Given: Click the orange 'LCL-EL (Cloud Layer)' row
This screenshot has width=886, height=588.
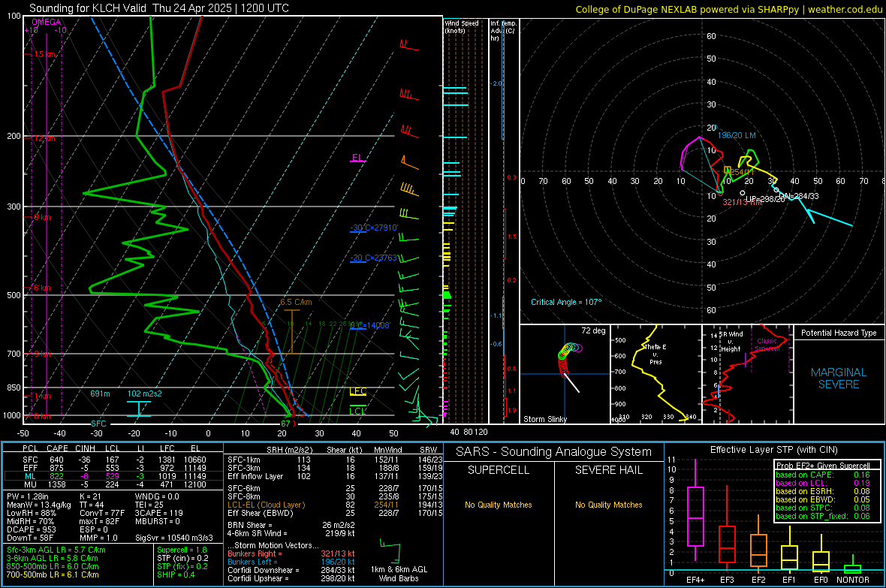Looking at the screenshot, I should 333,505.
